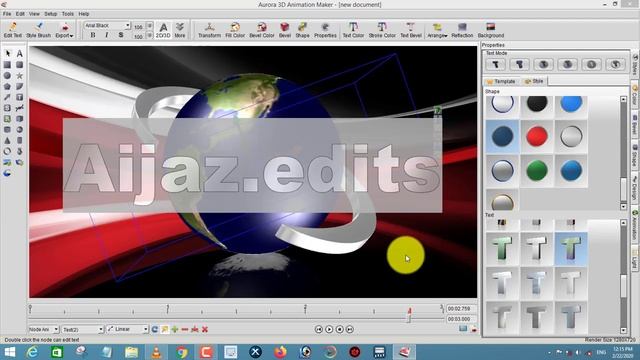Open Background settings
The height and width of the screenshot is (360, 640).
coord(491,30)
